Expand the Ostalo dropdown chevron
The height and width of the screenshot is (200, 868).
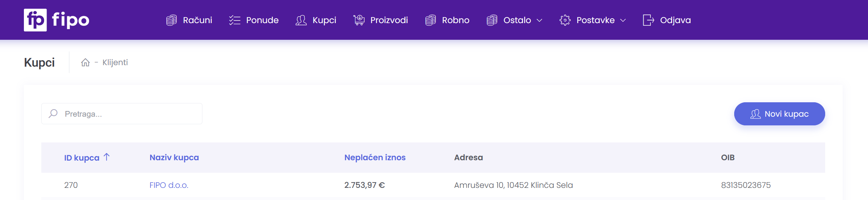tap(540, 20)
